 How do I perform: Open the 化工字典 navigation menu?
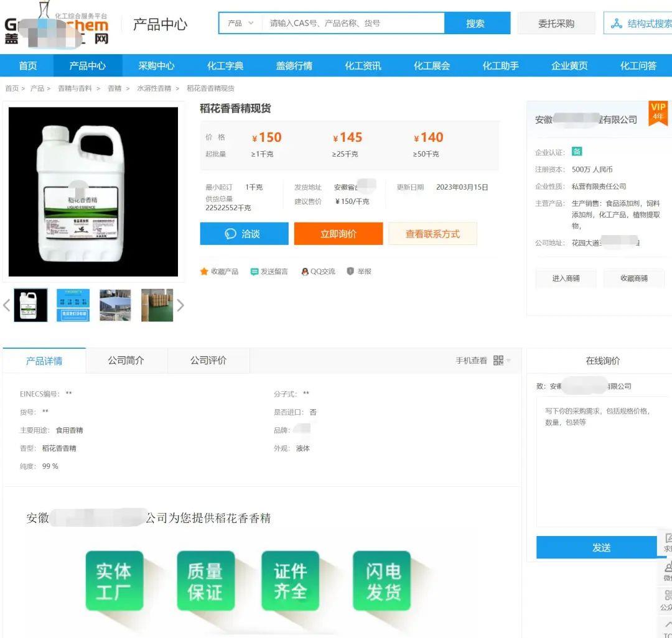click(x=225, y=66)
